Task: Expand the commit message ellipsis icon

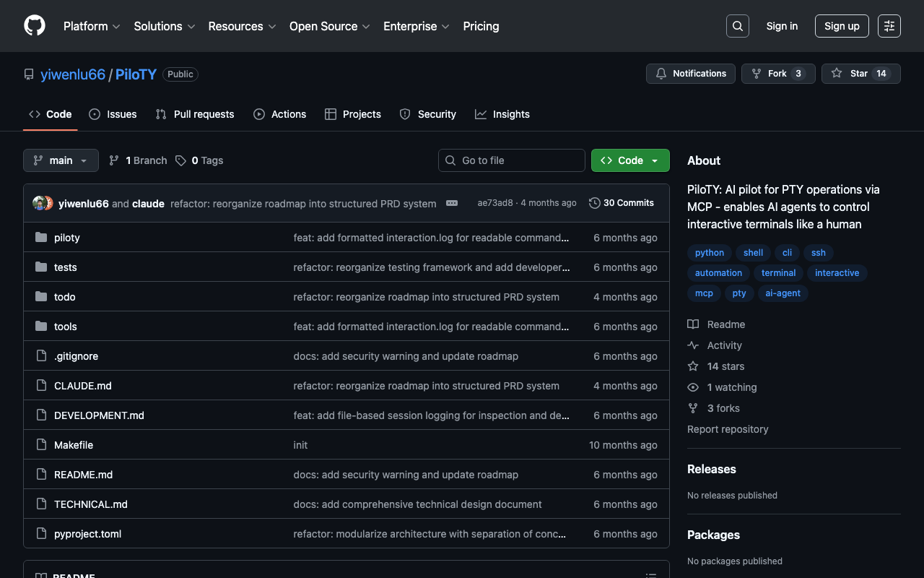Action: tap(452, 203)
